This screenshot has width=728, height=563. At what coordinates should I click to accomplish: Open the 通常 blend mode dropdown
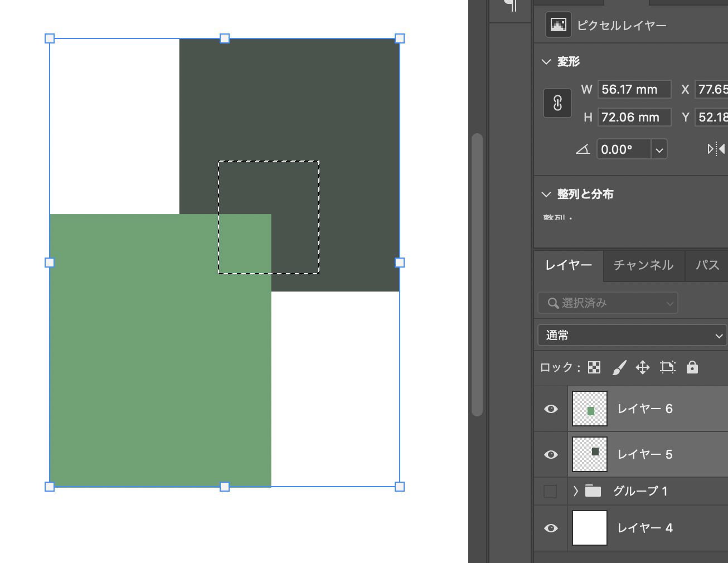(x=632, y=335)
